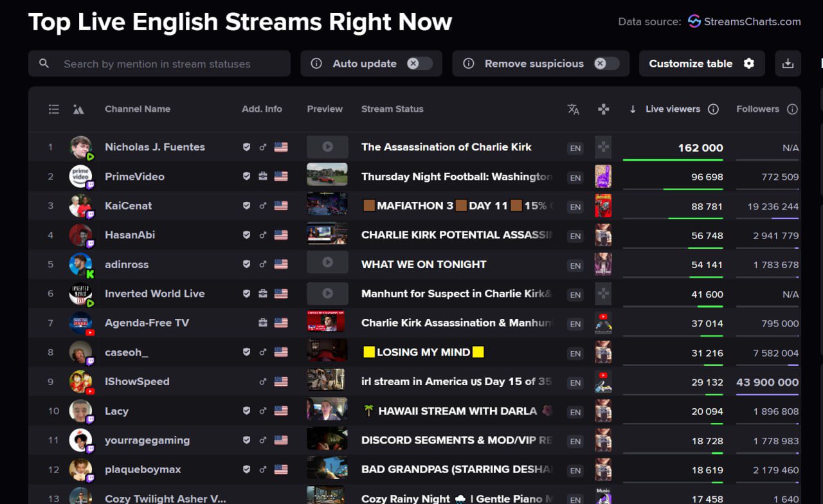
Task: Open the Nicholas J. Fuentes channel
Action: (x=155, y=147)
